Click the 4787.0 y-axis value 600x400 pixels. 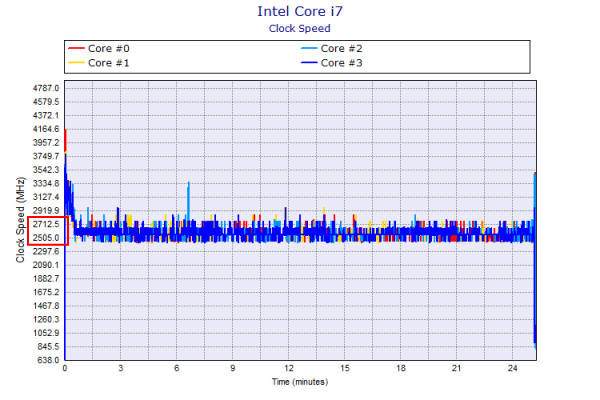46,88
